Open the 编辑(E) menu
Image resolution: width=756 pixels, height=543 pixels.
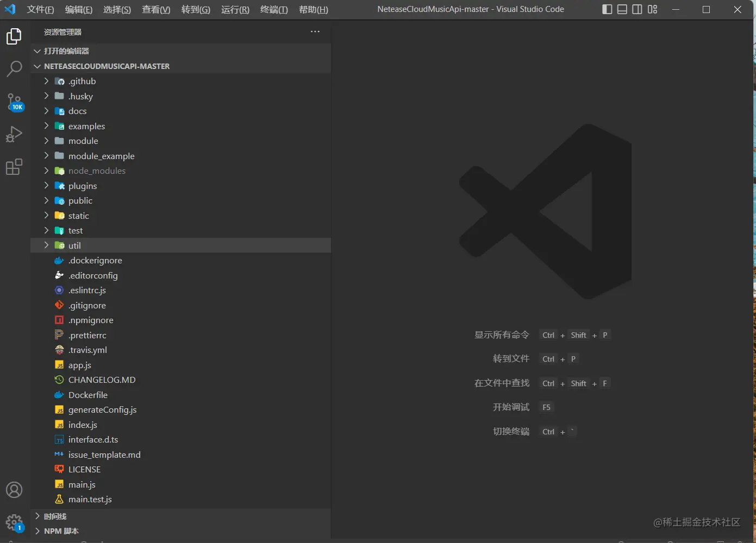pyautogui.click(x=79, y=9)
